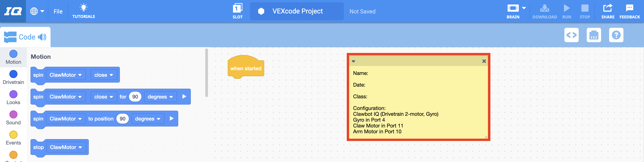Open the Share icon
644x162 pixels.
[608, 8]
